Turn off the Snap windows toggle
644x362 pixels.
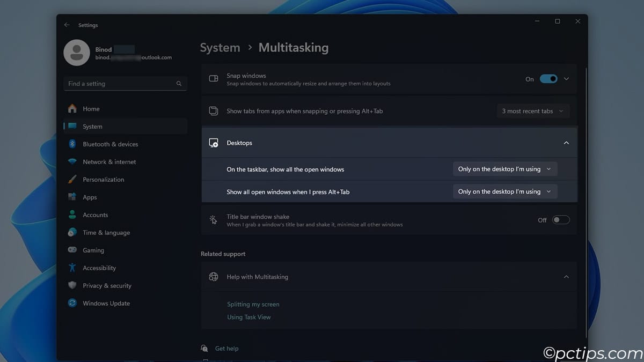coord(548,78)
